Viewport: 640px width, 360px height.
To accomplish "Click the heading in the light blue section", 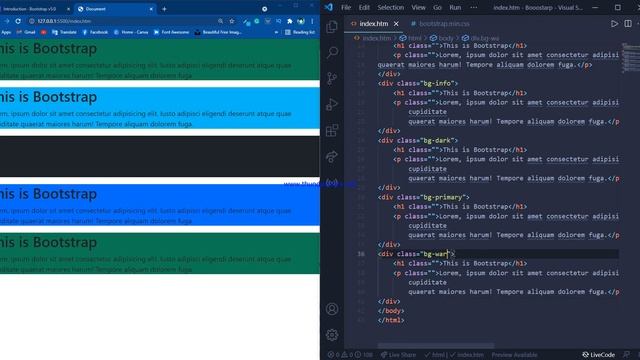I will (x=48, y=97).
